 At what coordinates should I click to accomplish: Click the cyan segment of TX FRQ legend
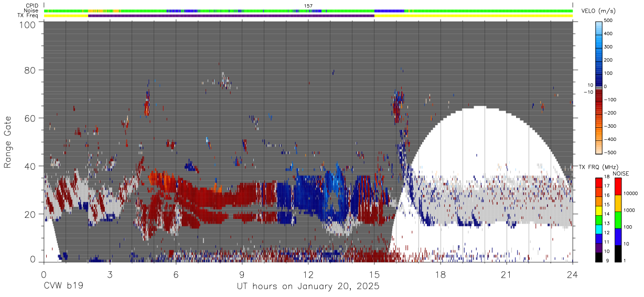(x=598, y=228)
